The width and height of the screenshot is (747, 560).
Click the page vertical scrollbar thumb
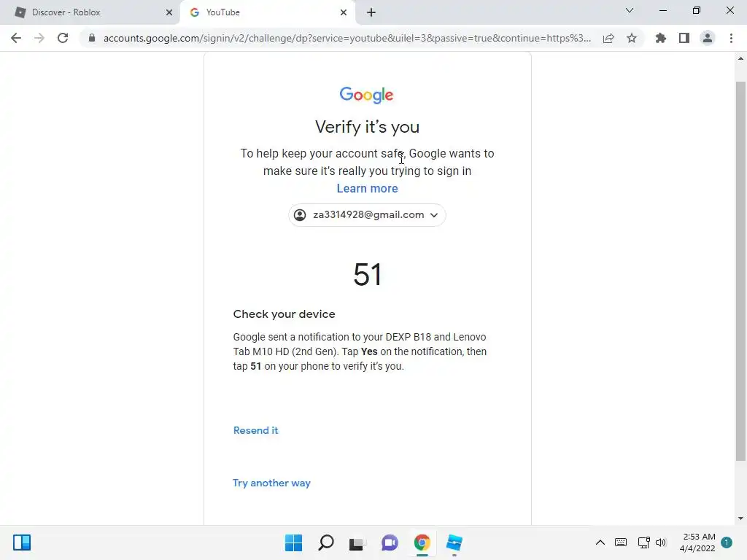tap(740, 271)
